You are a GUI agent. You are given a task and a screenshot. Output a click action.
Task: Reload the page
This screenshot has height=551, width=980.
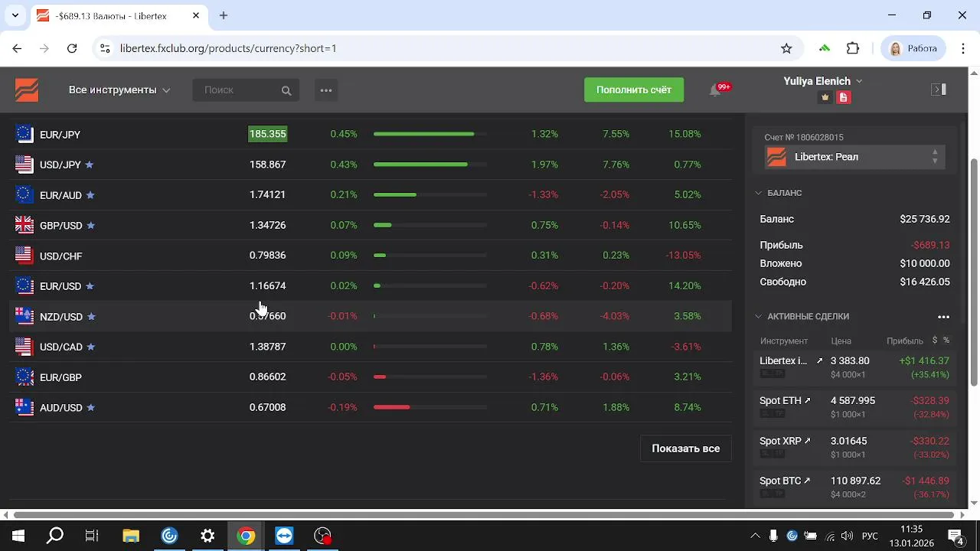point(72,48)
